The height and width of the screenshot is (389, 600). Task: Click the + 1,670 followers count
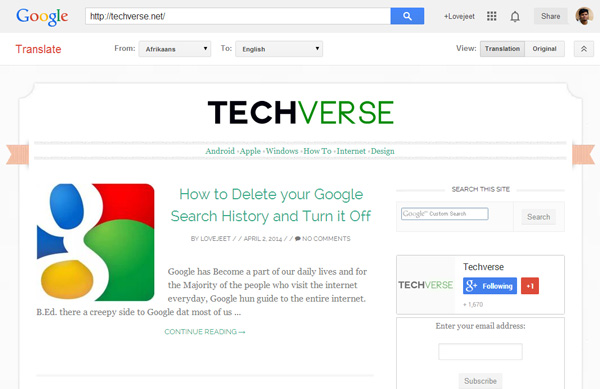[x=473, y=304]
